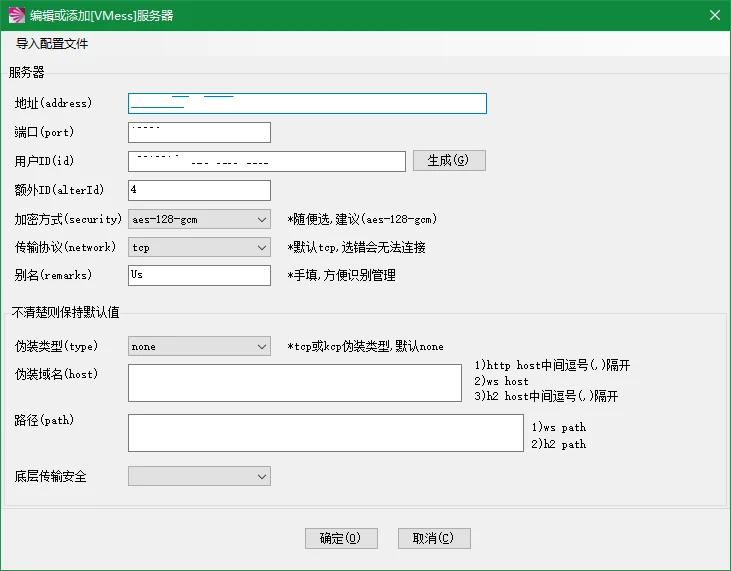Click the 2)h2 path hint text
Screen dimensions: 731x571
[x=559, y=444]
